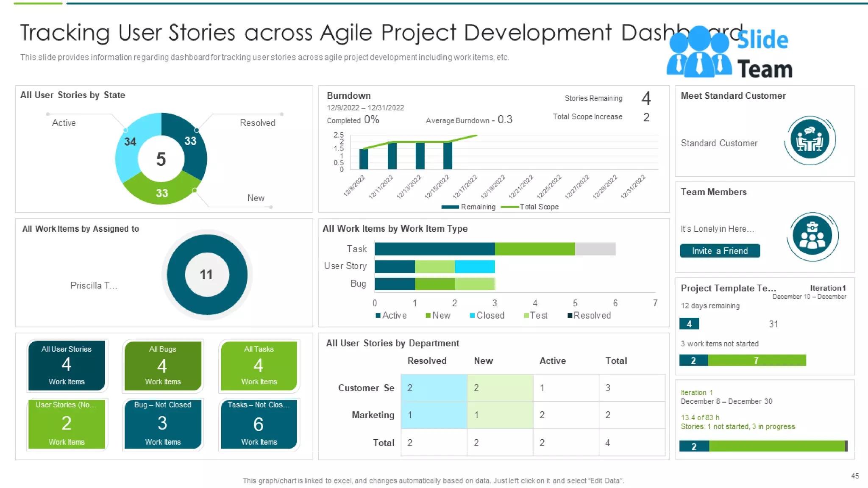Click the Iteration 1 green progress bar
Viewport: 868px width, 488px height.
pyautogui.click(x=776, y=446)
